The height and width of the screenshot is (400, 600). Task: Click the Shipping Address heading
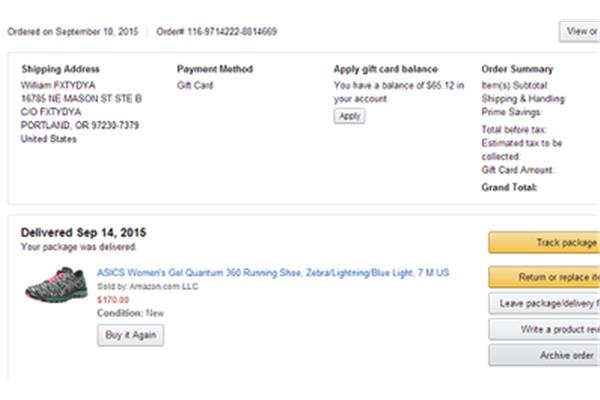pyautogui.click(x=60, y=69)
